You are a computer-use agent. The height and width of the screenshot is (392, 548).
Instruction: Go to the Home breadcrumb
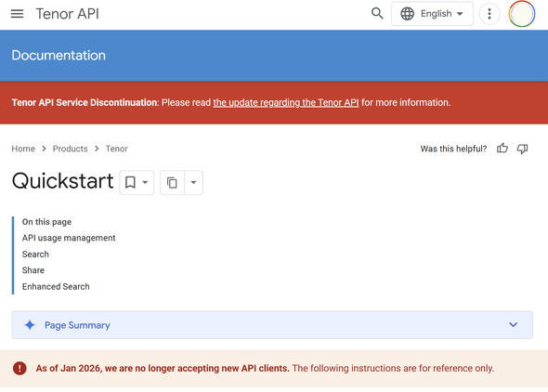pos(23,149)
